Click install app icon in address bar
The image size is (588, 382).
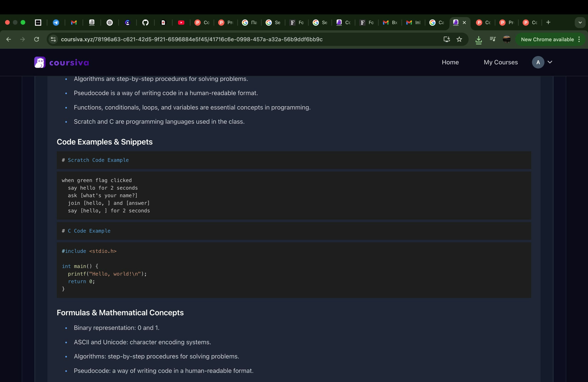(447, 39)
